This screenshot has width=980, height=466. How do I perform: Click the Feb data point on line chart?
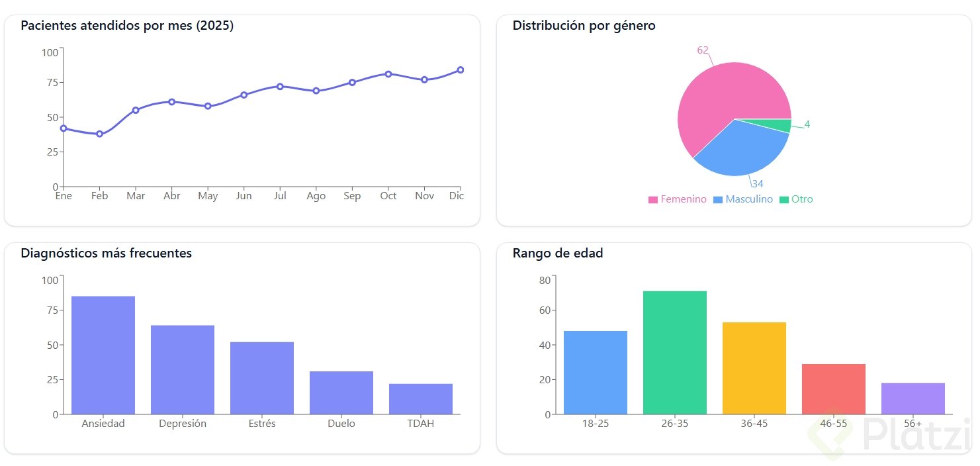(x=99, y=134)
